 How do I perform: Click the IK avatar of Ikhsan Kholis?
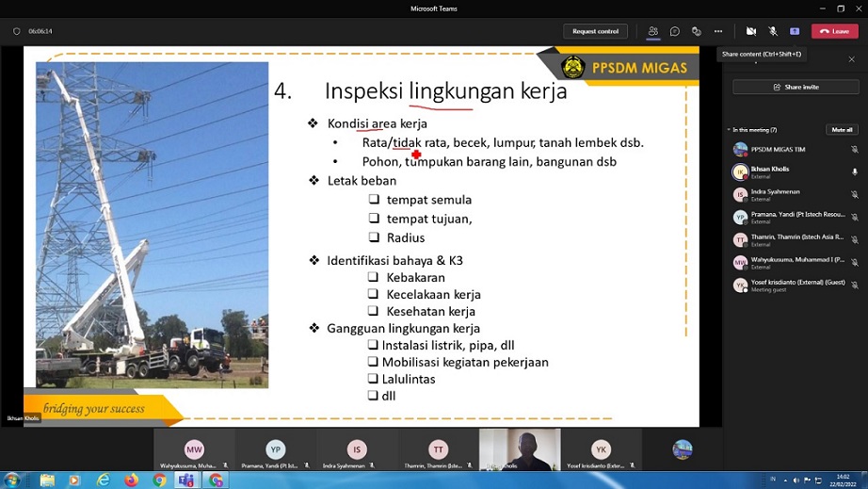[740, 172]
